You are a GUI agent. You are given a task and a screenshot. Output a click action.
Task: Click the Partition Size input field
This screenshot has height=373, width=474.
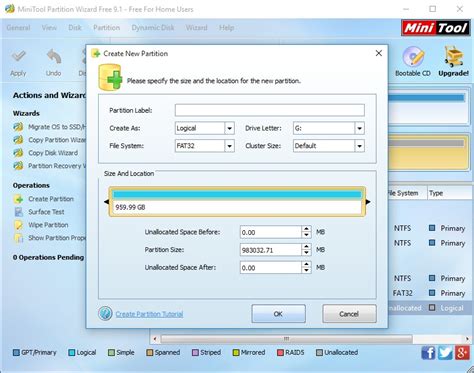pyautogui.click(x=270, y=250)
